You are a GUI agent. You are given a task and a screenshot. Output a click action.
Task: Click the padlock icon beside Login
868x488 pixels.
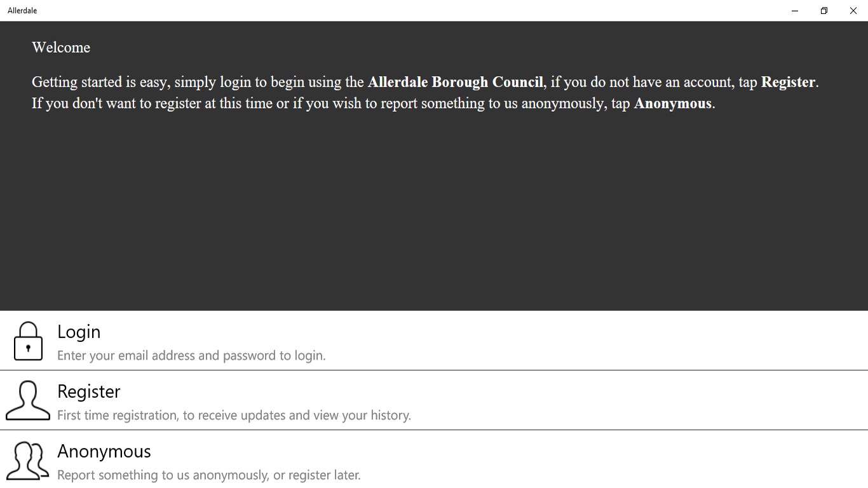click(x=28, y=341)
